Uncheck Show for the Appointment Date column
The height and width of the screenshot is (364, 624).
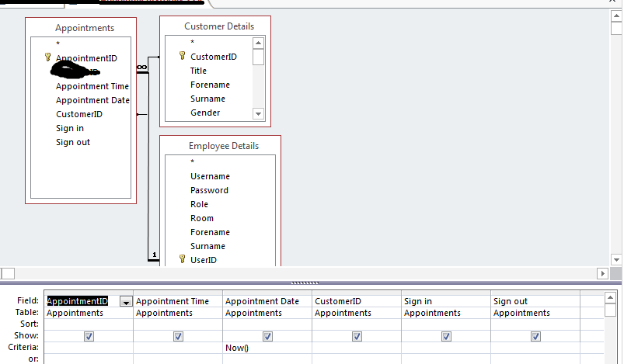267,336
